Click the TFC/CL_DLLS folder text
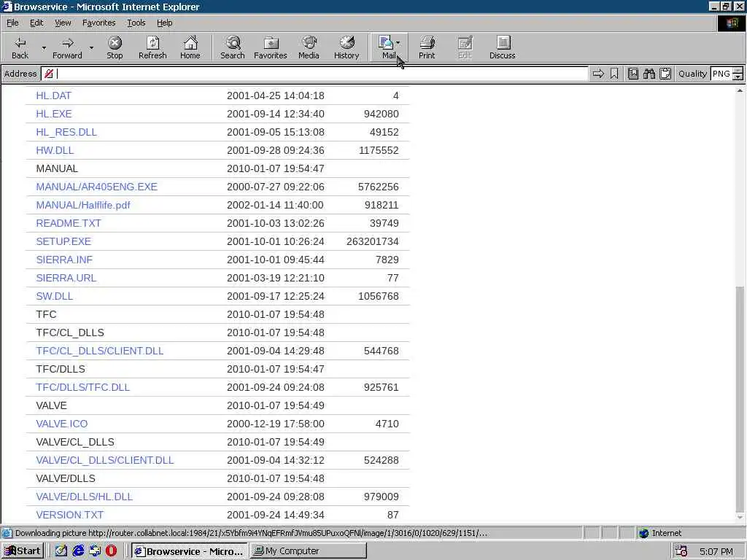The image size is (747, 560). (70, 332)
